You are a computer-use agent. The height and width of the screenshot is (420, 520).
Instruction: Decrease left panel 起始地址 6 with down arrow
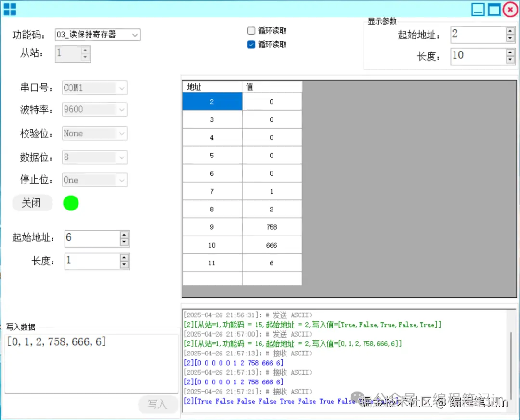pyautogui.click(x=124, y=242)
